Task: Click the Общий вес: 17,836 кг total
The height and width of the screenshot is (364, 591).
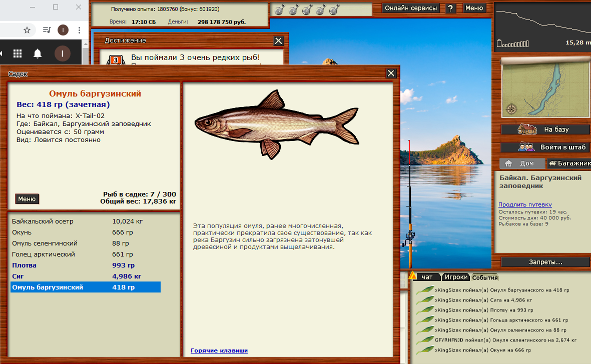Action: click(138, 201)
